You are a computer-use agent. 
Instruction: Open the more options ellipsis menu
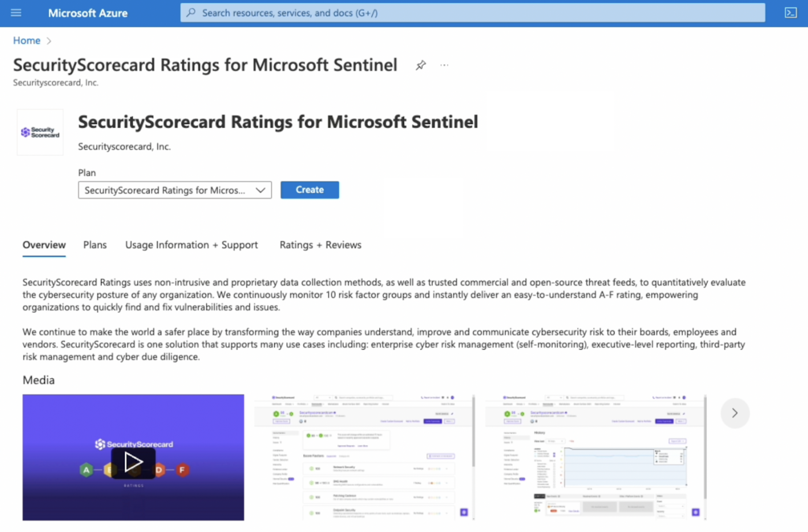[444, 65]
